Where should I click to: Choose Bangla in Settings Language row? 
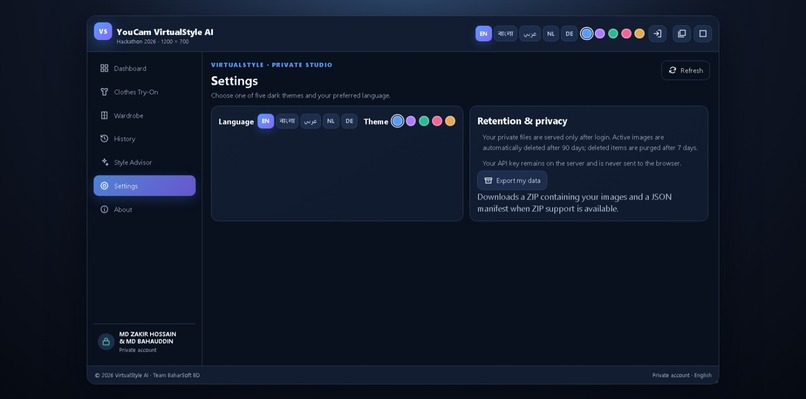(287, 121)
